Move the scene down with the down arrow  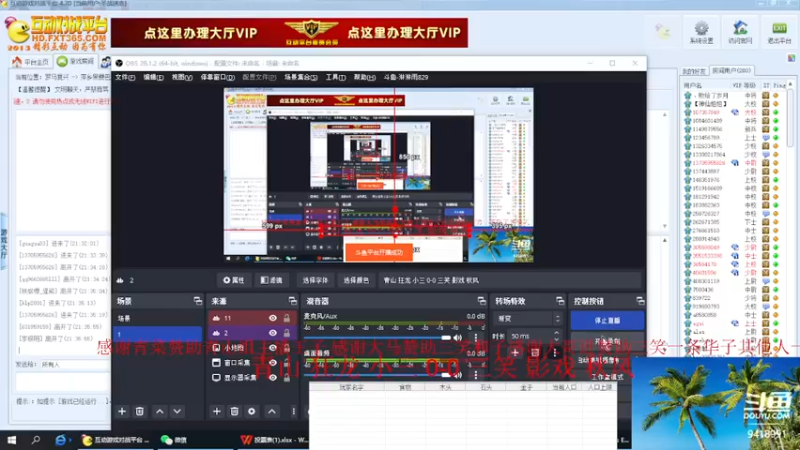click(177, 411)
